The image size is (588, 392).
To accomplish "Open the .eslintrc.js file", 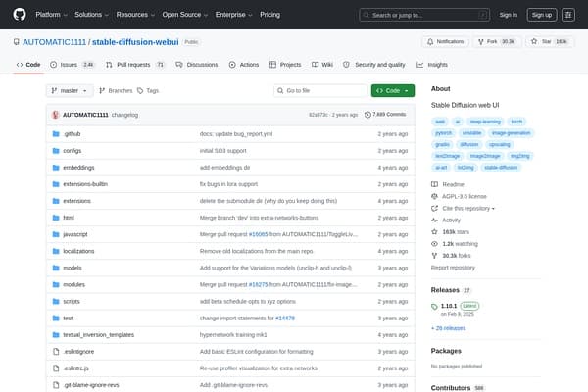I will [x=75, y=368].
